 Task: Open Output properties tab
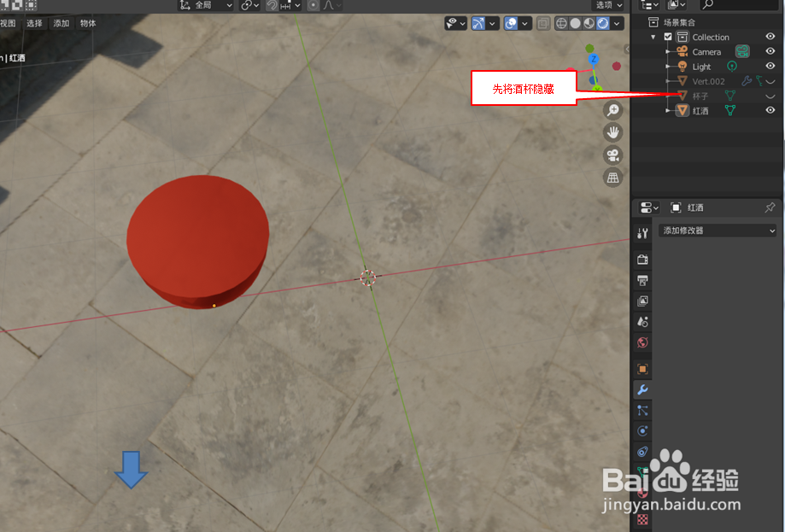pos(643,280)
